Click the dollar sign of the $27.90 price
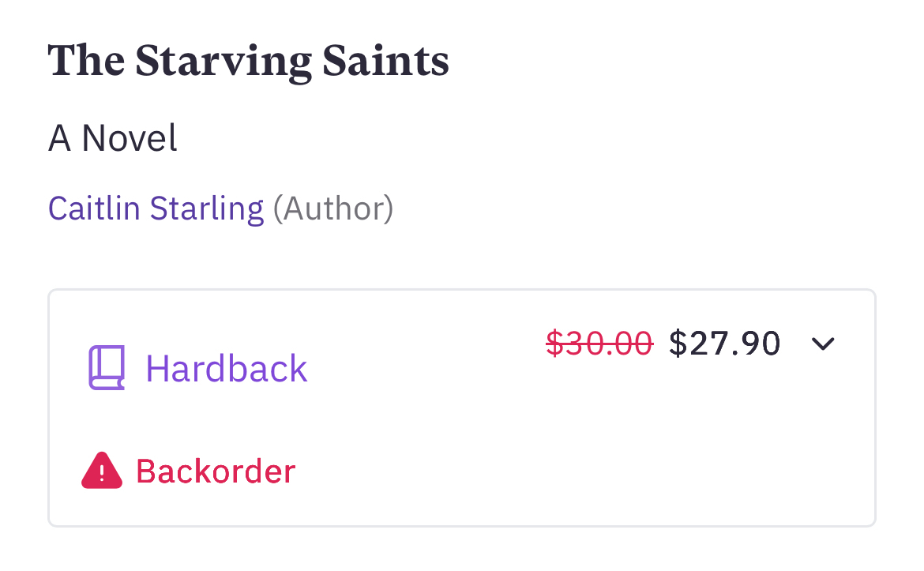Image resolution: width=924 pixels, height=571 pixels. 678,344
